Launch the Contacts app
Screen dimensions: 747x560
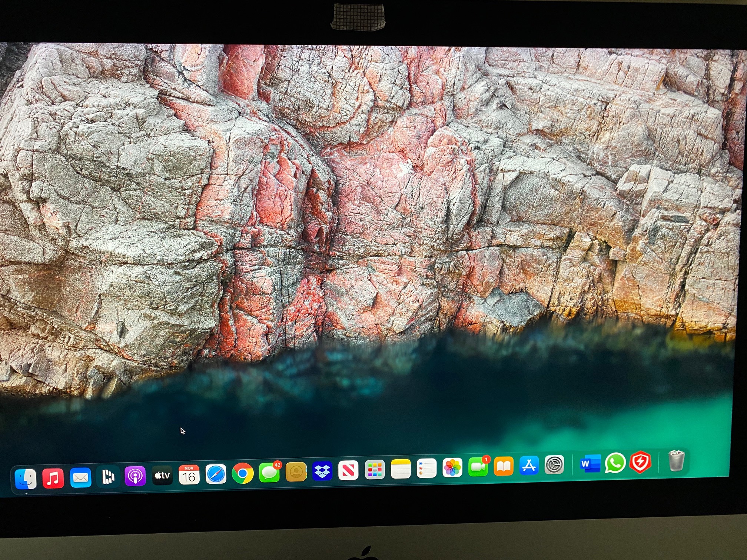coord(296,472)
